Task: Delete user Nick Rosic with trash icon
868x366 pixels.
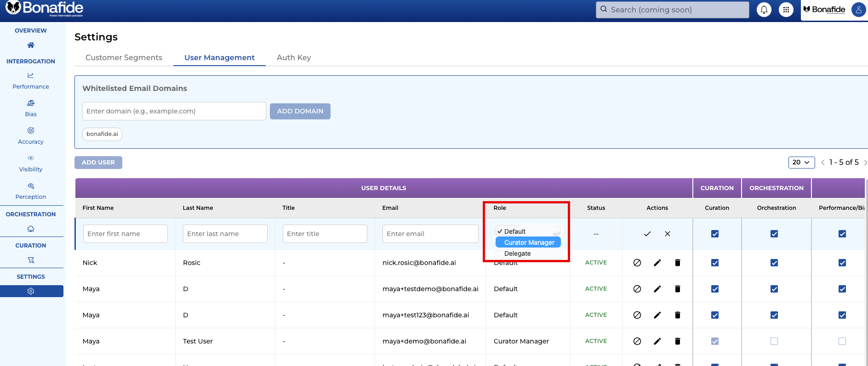Action: [x=677, y=263]
